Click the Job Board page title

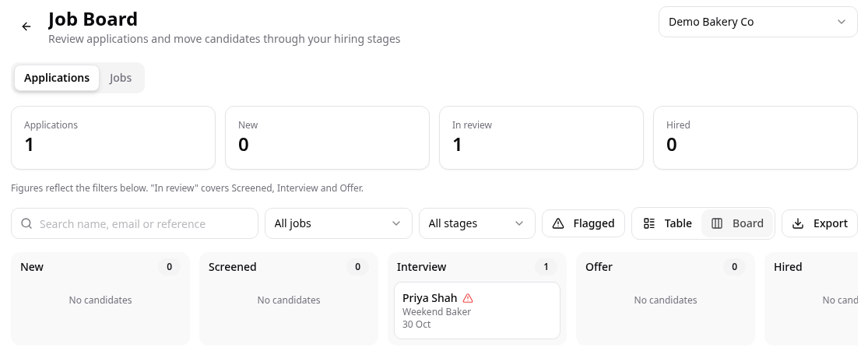click(x=93, y=19)
